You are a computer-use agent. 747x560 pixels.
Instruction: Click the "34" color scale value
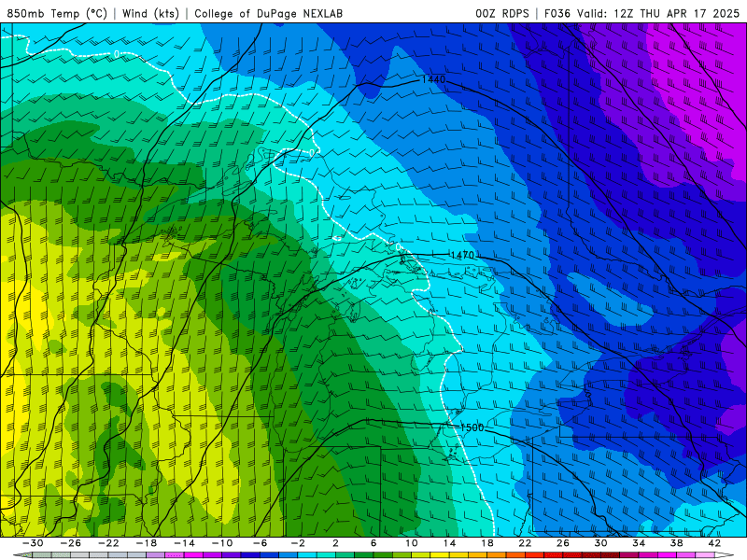[x=639, y=543]
